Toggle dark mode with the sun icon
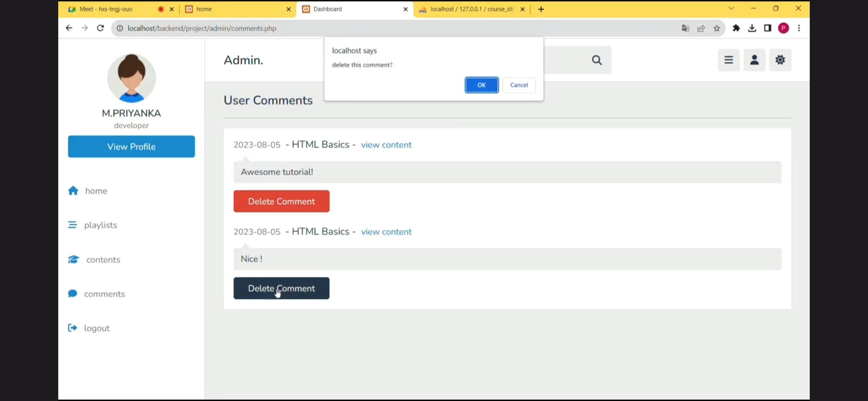Viewport: 868px width, 401px height. (780, 60)
